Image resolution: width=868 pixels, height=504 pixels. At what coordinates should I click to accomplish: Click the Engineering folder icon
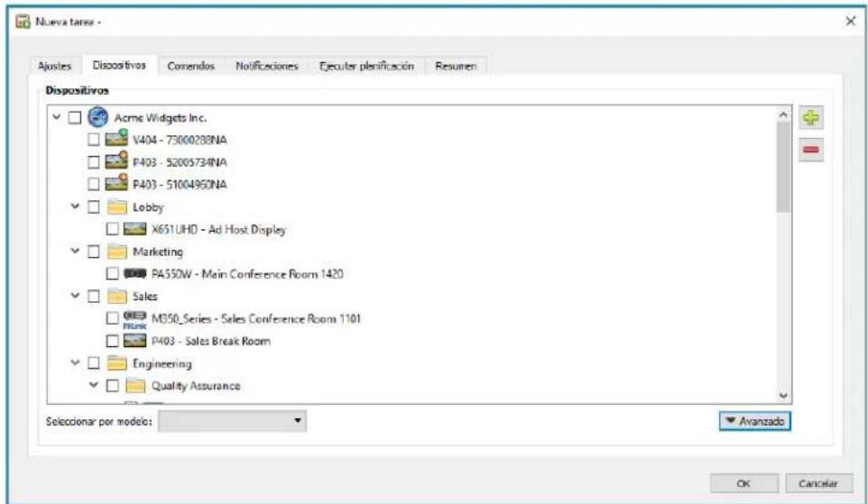tap(116, 363)
